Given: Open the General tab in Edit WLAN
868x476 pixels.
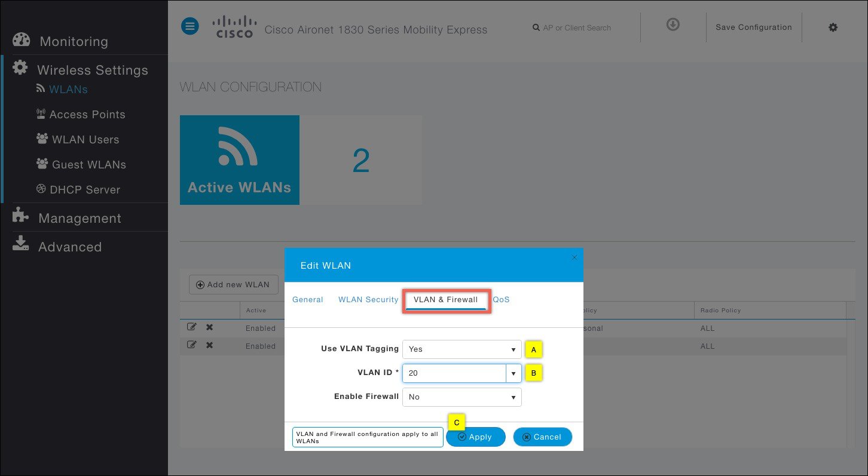Looking at the screenshot, I should click(307, 299).
